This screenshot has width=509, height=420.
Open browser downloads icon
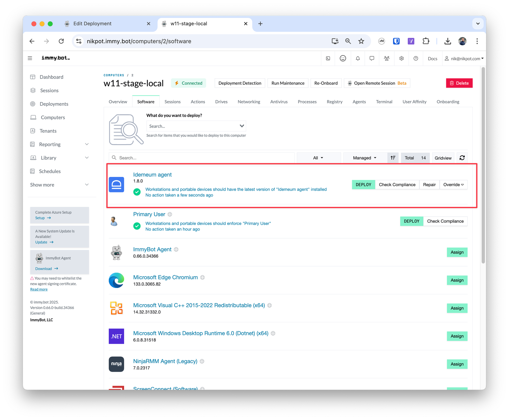click(448, 41)
